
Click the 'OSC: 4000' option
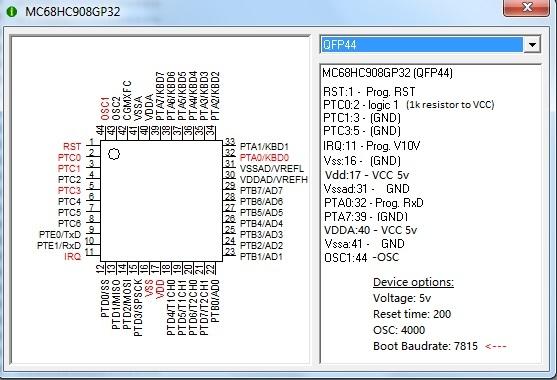click(x=399, y=330)
